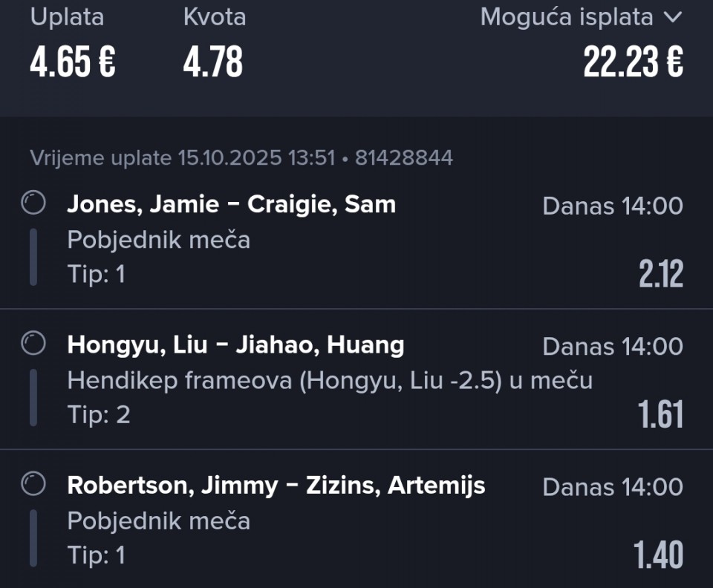Tap the total Kvota 4.78
The width and height of the screenshot is (713, 588).
pos(213,62)
